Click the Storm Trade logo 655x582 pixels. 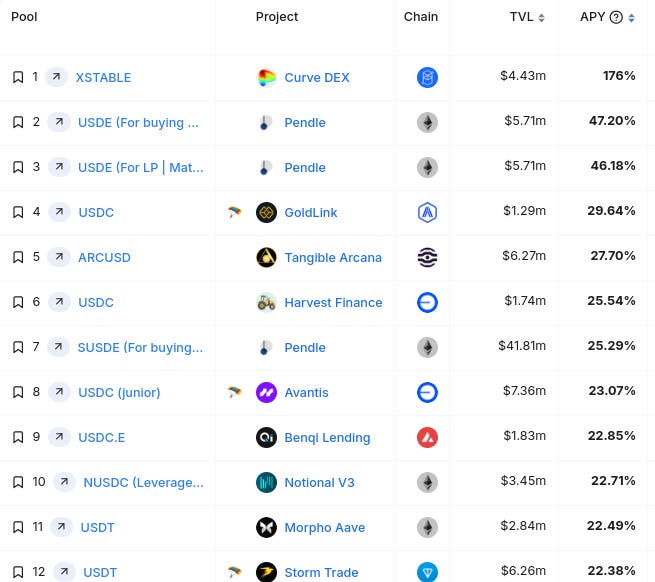click(267, 572)
